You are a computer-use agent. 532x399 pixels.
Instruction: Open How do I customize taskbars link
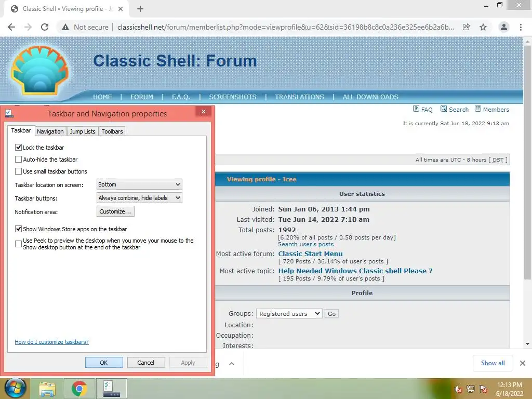coord(51,342)
